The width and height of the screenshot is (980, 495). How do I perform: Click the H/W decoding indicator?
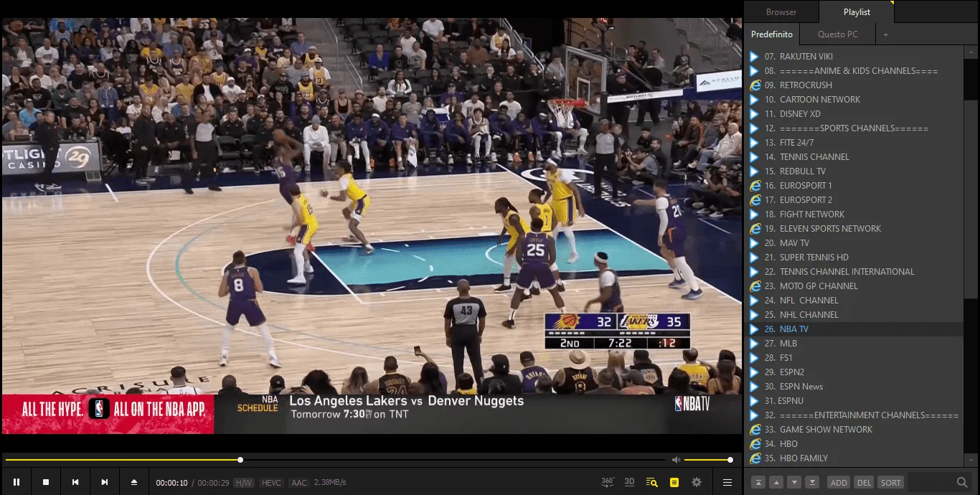[x=244, y=483]
